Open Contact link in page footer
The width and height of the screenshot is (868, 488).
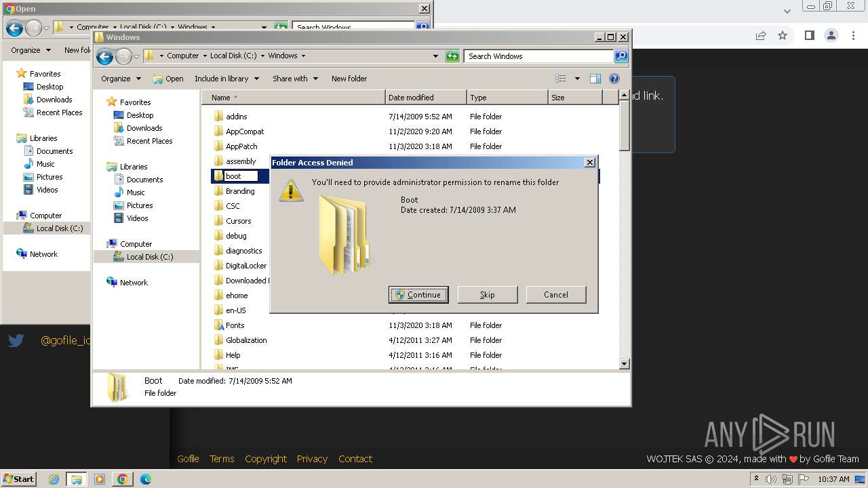pos(355,459)
